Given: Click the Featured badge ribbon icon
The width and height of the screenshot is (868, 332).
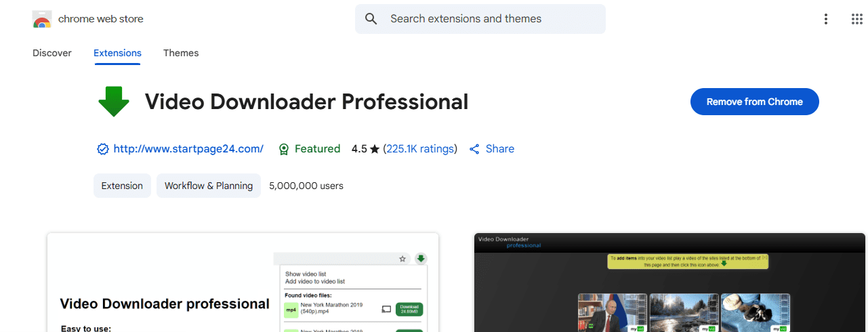Looking at the screenshot, I should pyautogui.click(x=285, y=149).
